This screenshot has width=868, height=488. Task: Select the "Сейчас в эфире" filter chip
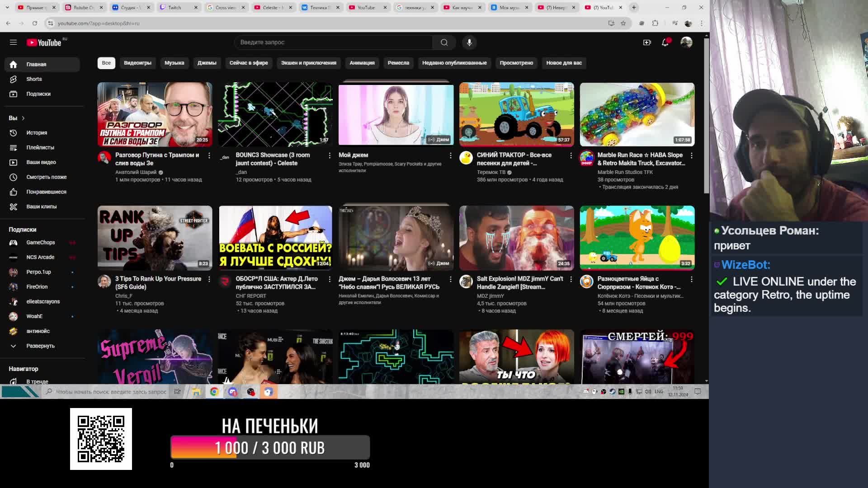pyautogui.click(x=248, y=63)
